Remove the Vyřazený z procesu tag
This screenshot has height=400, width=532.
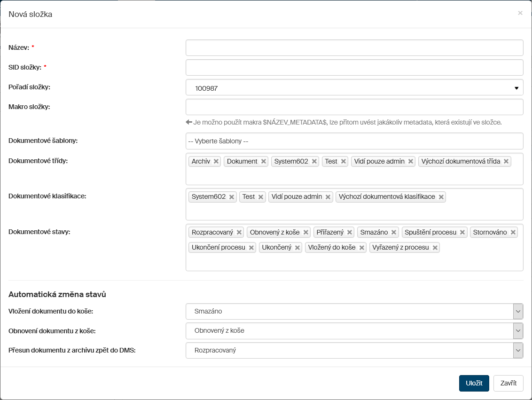(x=435, y=247)
